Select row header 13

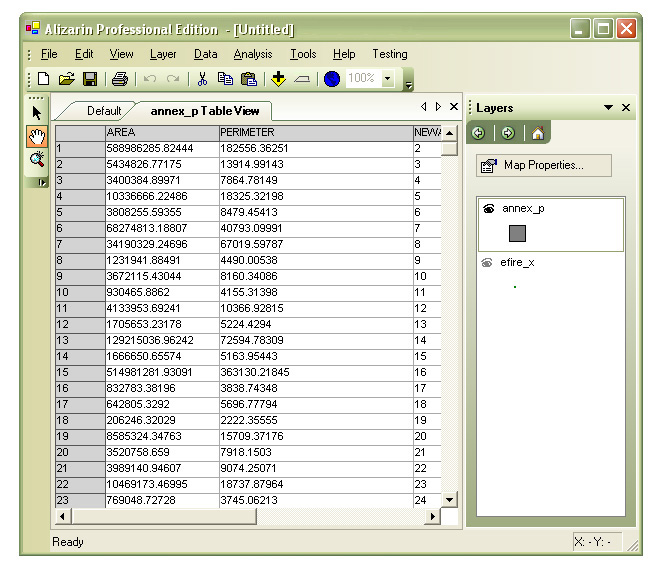[80, 341]
